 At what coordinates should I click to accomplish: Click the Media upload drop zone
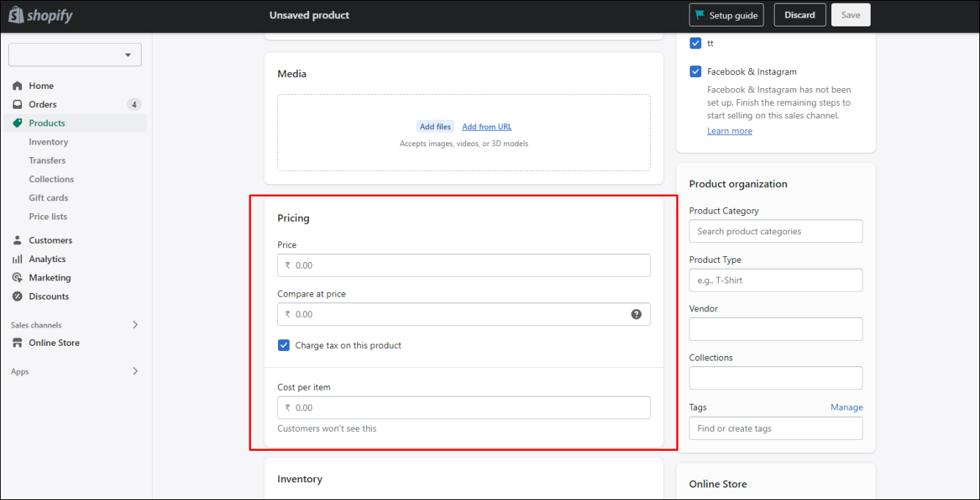pos(464,133)
